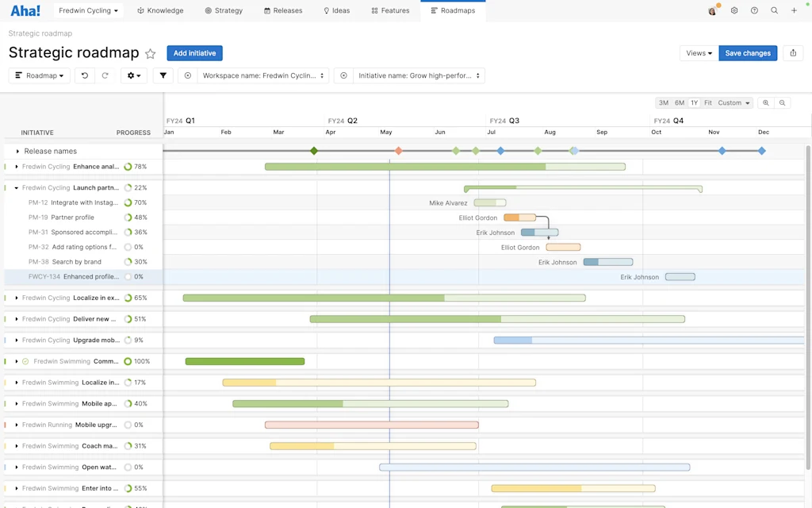Go to the Ideas tab
The height and width of the screenshot is (508, 812).
[x=336, y=10]
